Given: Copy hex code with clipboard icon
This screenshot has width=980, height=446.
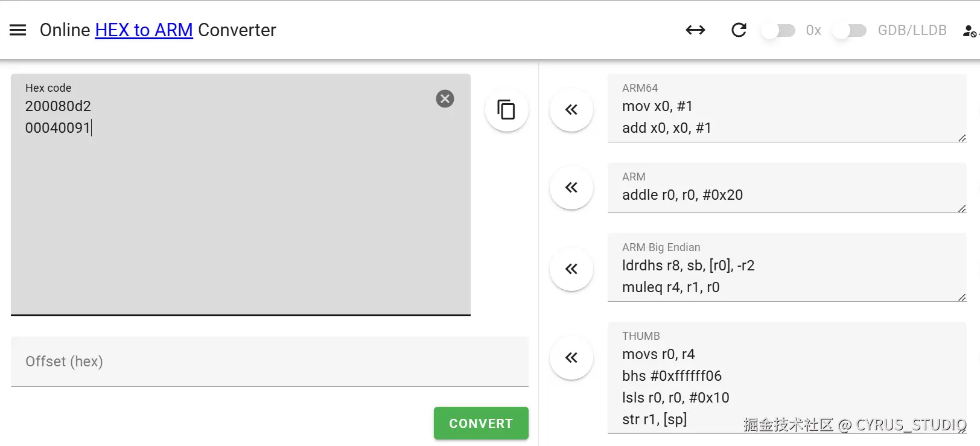Looking at the screenshot, I should (506, 110).
